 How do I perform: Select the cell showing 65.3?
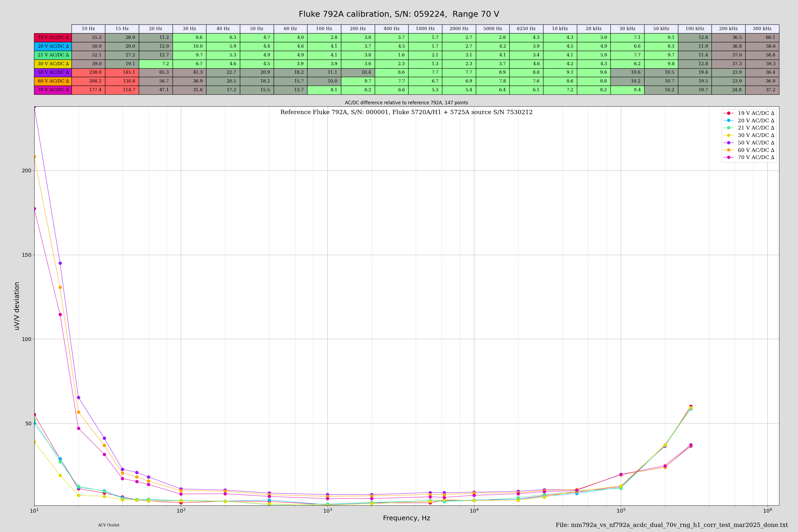156,73
